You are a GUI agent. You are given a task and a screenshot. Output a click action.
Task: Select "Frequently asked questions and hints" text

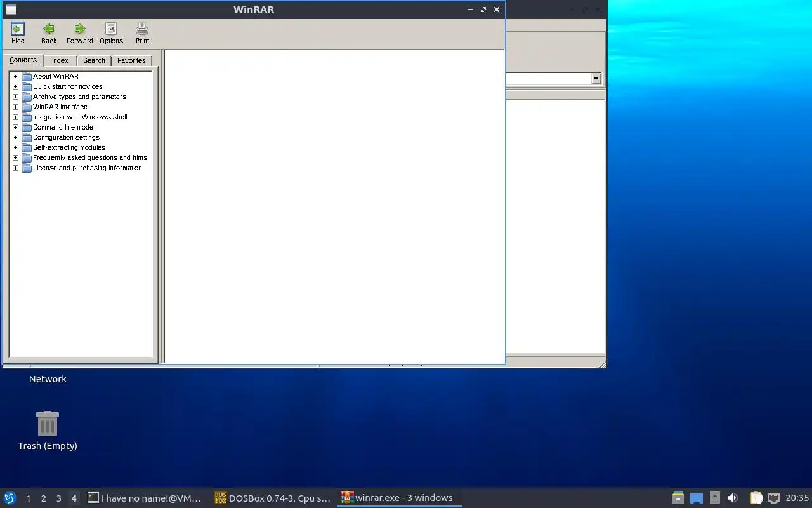coord(90,157)
